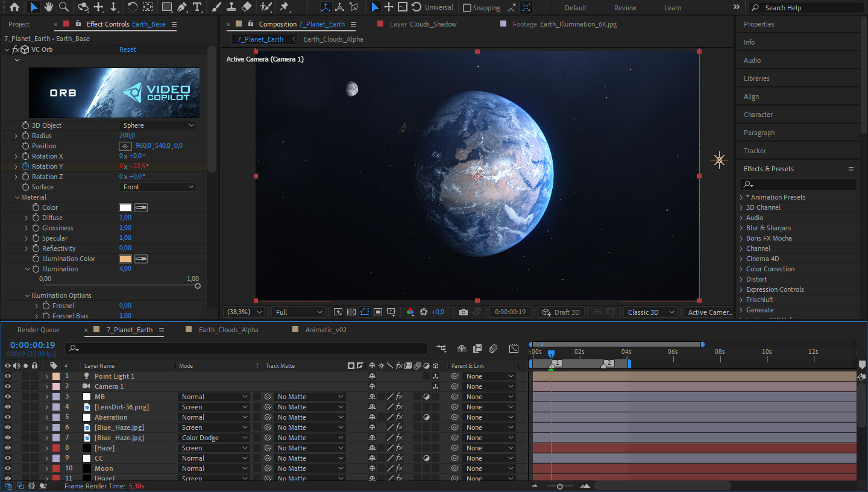868x492 pixels.
Task: Expand the Radius property
Action: pyautogui.click(x=16, y=136)
